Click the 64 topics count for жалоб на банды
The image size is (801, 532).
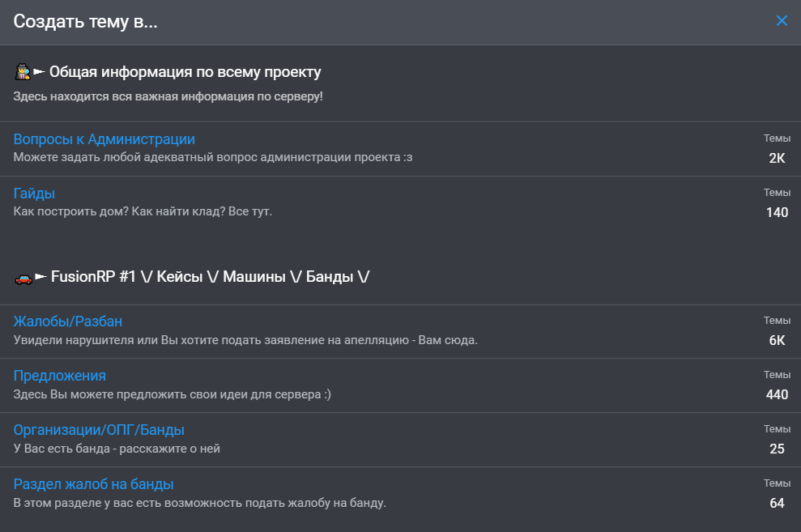[777, 503]
